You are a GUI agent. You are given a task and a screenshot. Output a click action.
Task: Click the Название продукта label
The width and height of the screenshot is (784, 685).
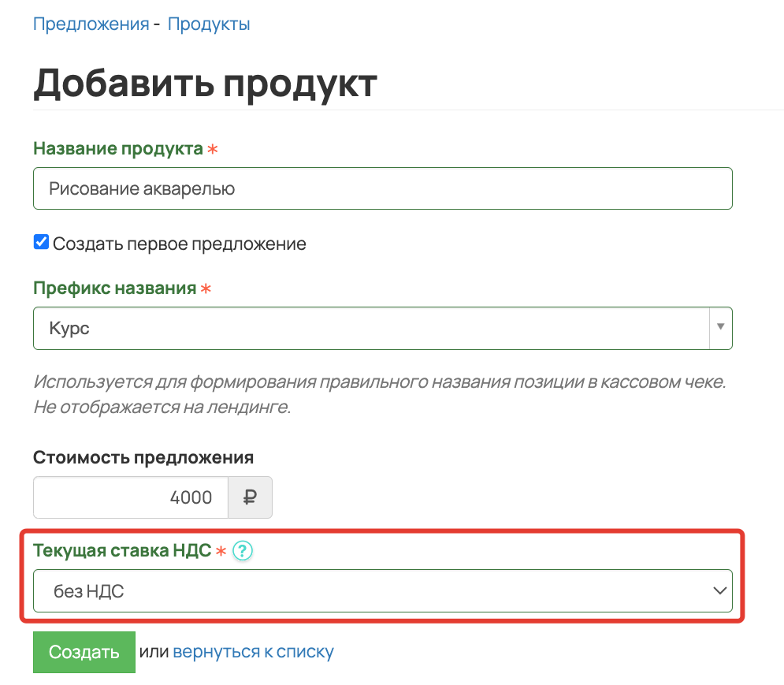pos(118,149)
